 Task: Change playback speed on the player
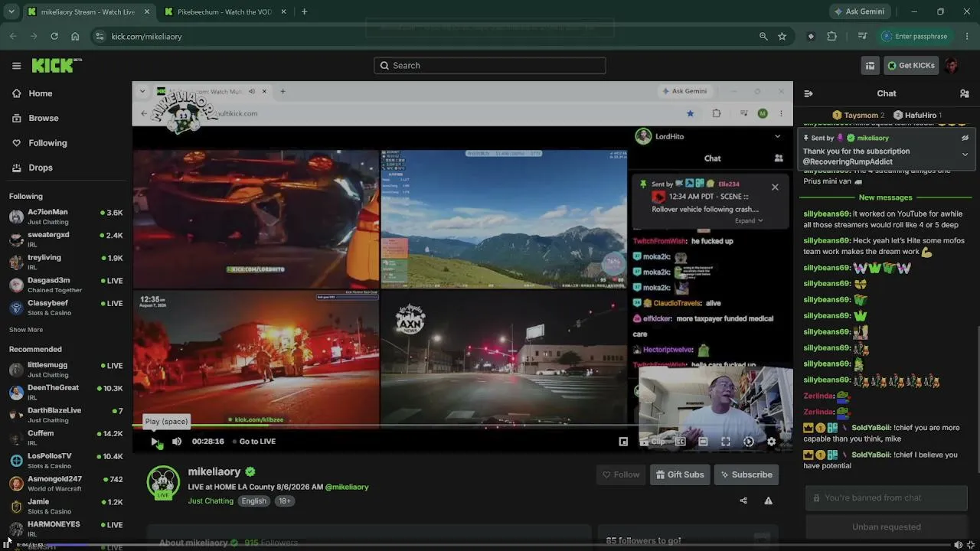pyautogui.click(x=749, y=442)
